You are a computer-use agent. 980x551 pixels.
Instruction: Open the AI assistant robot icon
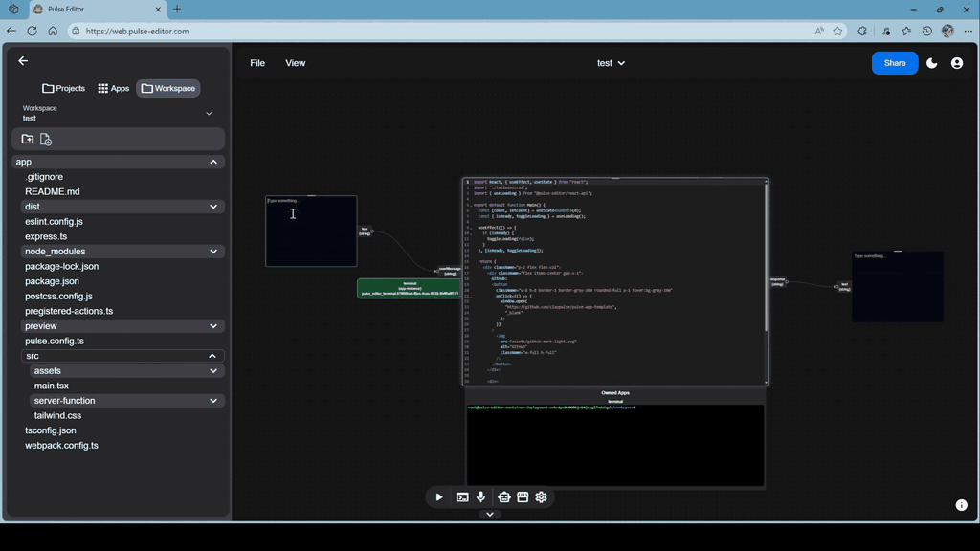coord(504,497)
